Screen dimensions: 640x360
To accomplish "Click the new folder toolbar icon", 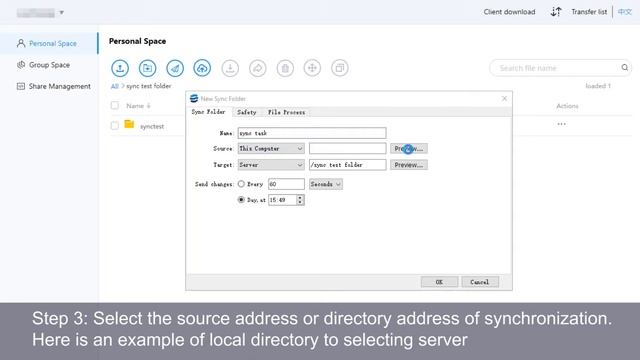I will coord(147,68).
